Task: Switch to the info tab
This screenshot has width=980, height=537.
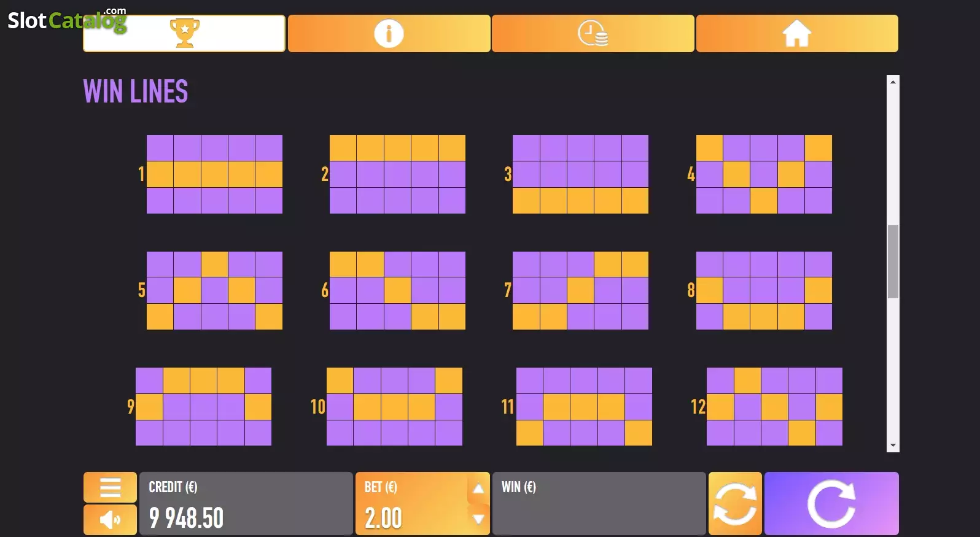Action: (x=389, y=33)
